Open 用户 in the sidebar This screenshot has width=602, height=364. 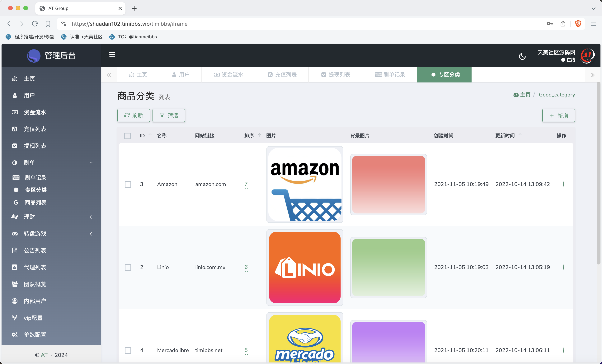pyautogui.click(x=51, y=96)
